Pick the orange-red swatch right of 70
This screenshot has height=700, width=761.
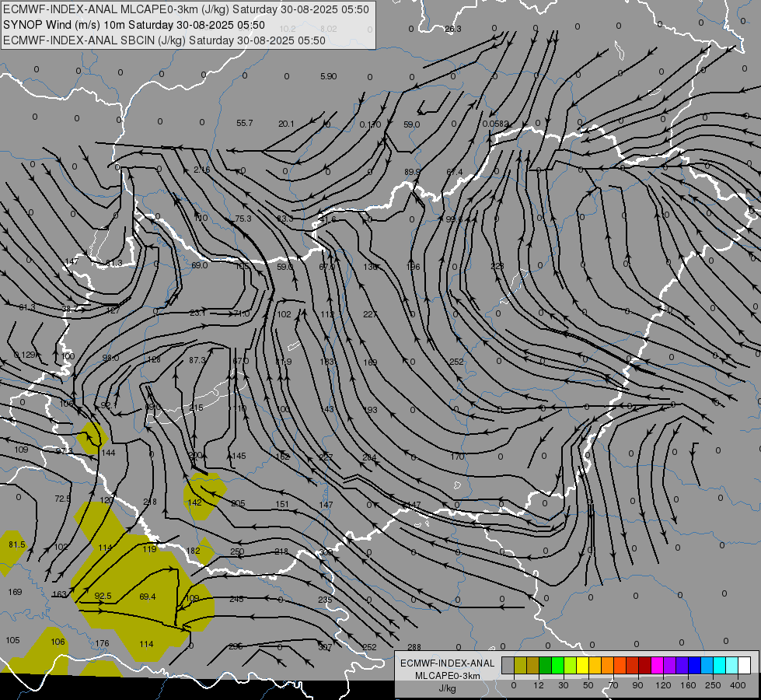(x=620, y=665)
